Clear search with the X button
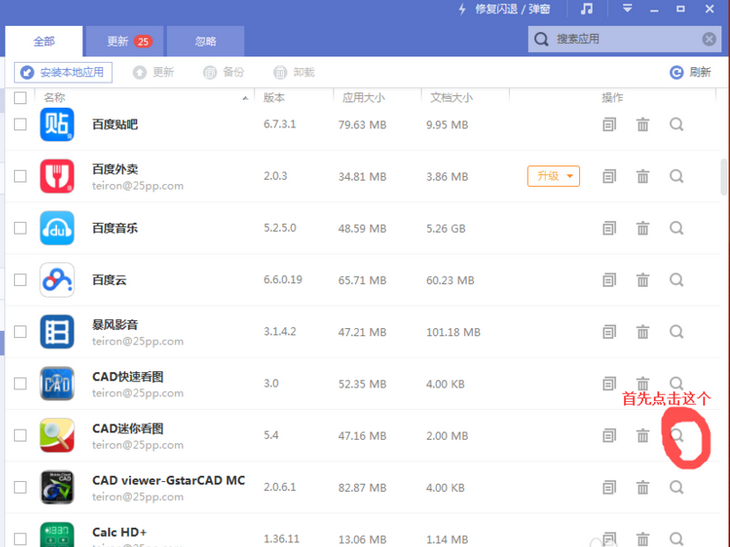 click(x=709, y=39)
